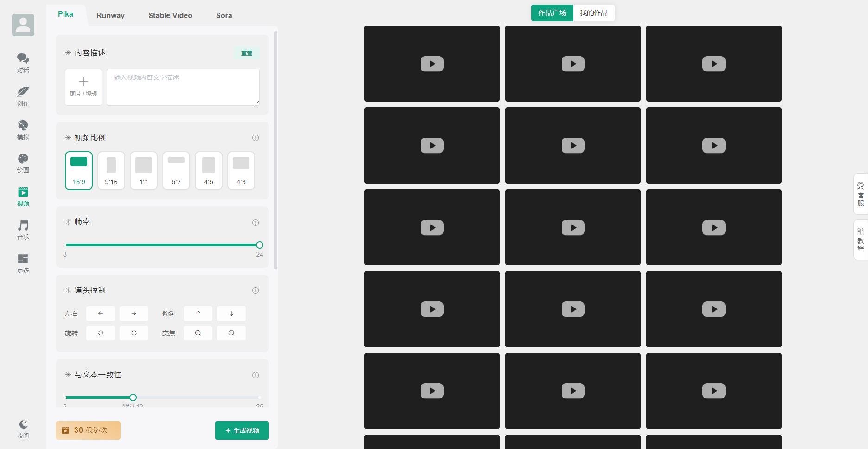868x449 pixels.
Task: Click the 图片/视频 upload button
Action: (83, 87)
